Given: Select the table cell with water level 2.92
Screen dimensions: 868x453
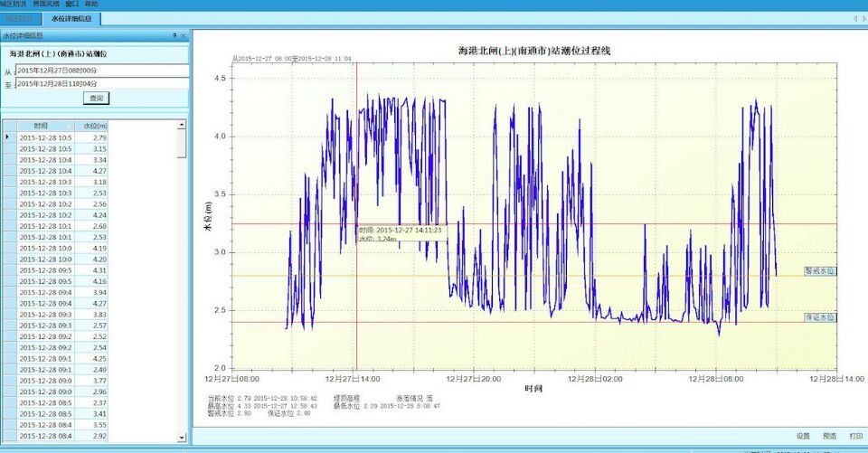Looking at the screenshot, I should [91, 437].
